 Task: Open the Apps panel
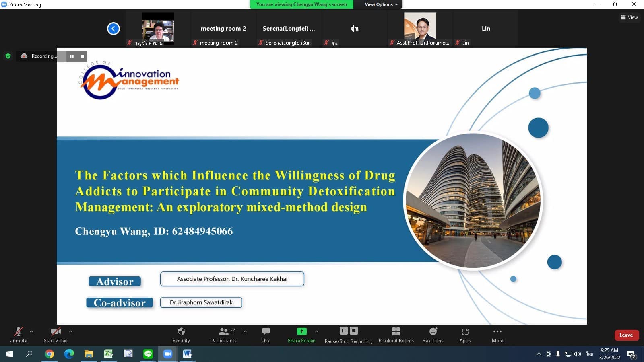tap(465, 335)
